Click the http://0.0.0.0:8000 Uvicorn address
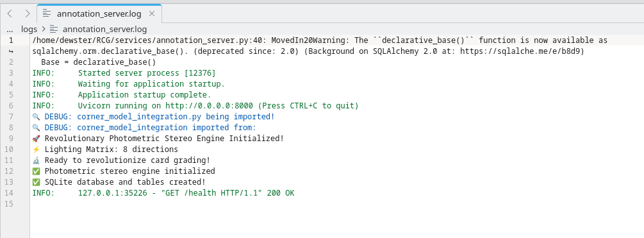The height and width of the screenshot is (238, 644). 209,106
